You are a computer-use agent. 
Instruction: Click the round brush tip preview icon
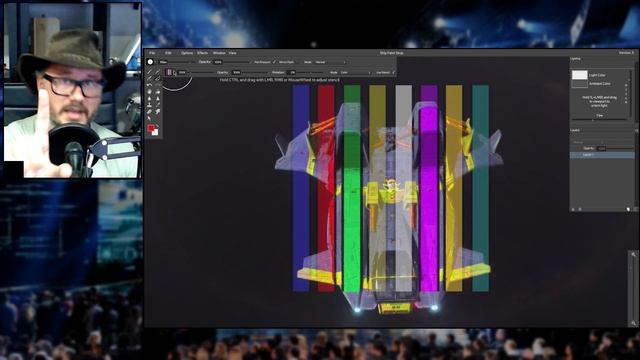tap(150, 62)
